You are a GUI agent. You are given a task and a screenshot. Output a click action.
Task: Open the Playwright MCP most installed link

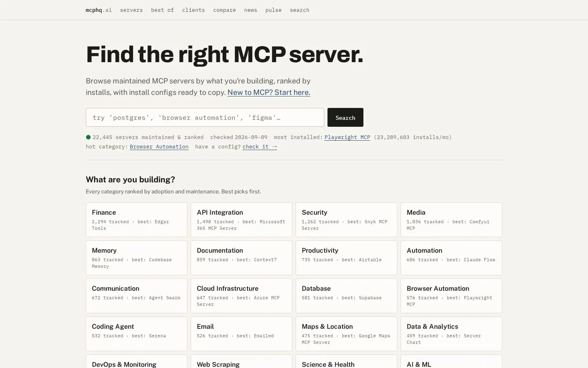tap(347, 137)
